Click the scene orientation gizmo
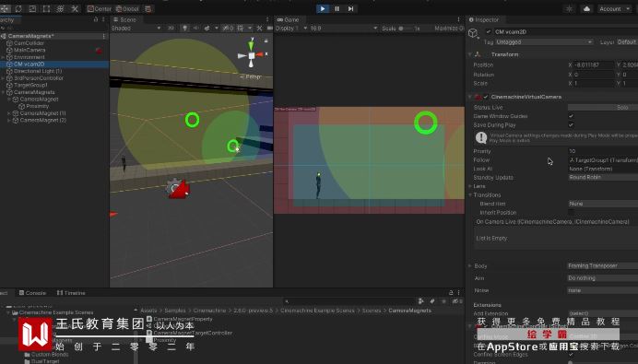 coord(252,55)
